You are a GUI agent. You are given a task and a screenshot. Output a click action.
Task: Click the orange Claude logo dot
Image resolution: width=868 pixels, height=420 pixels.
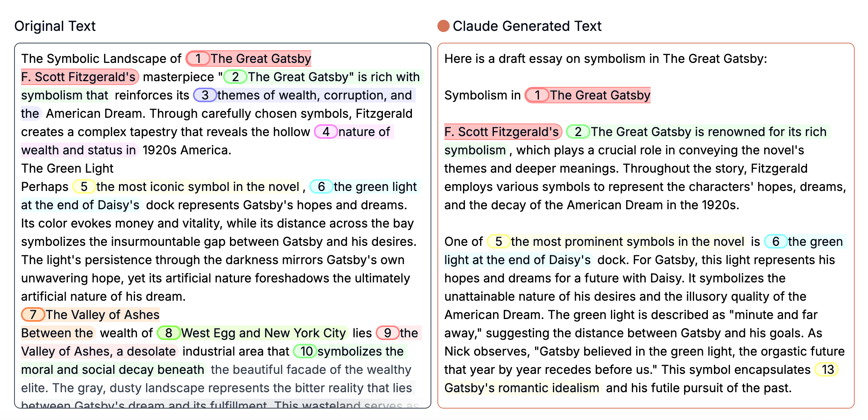click(443, 26)
